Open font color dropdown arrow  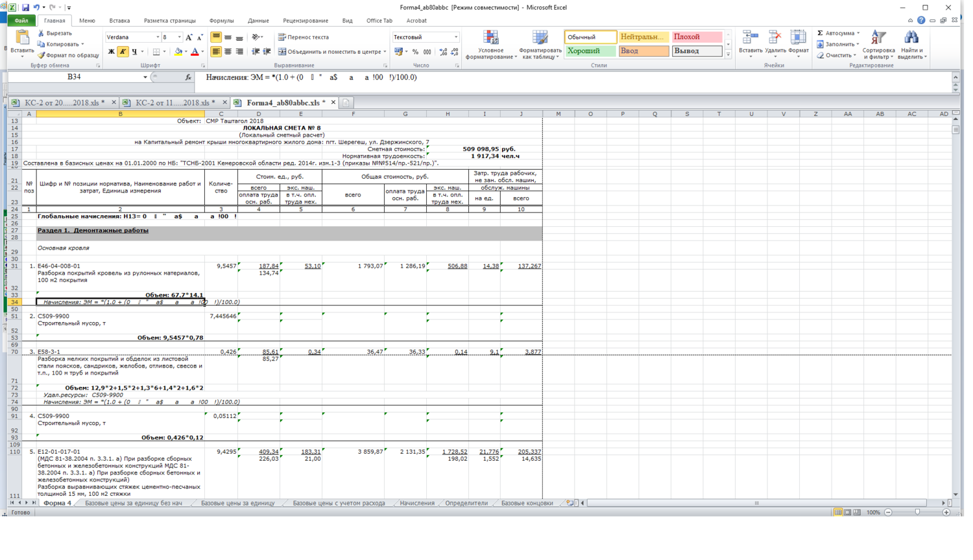click(x=202, y=52)
